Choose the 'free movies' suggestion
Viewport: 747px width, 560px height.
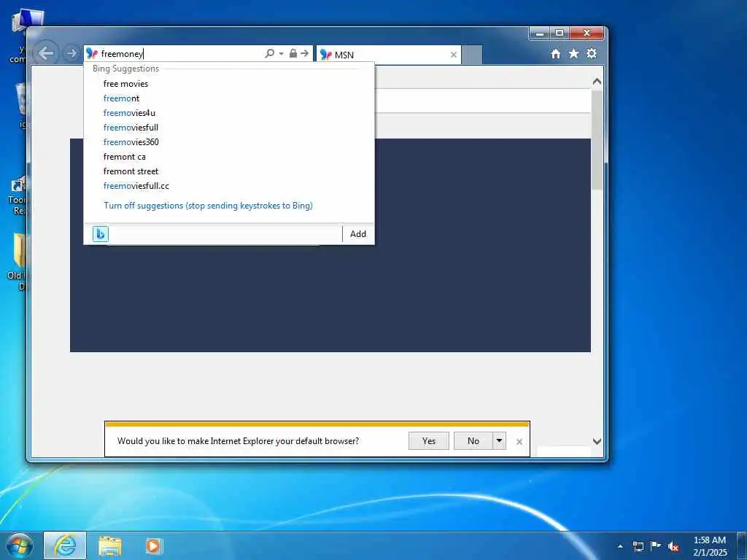[125, 84]
